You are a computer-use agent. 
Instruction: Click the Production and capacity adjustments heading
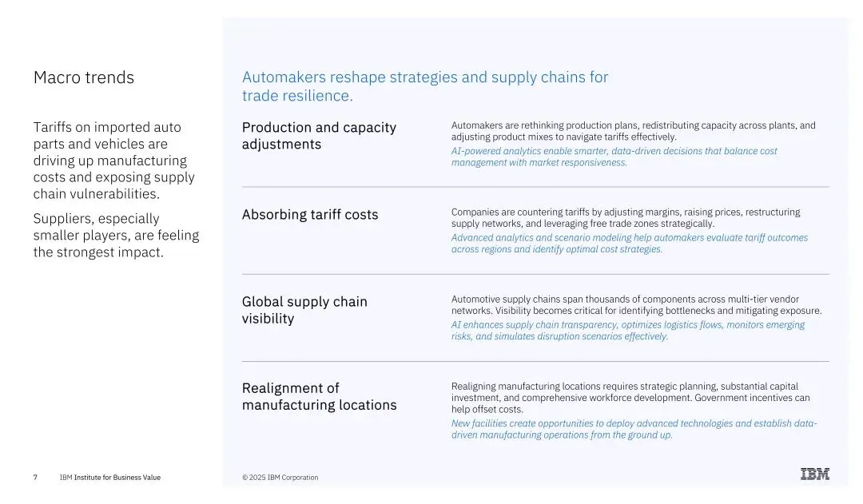pos(319,136)
